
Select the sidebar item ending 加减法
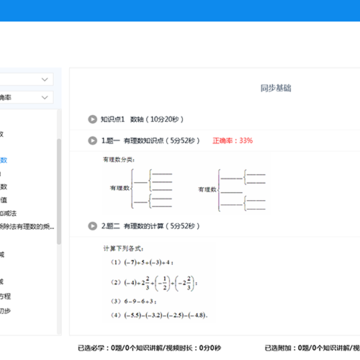pyautogui.click(x=8, y=213)
